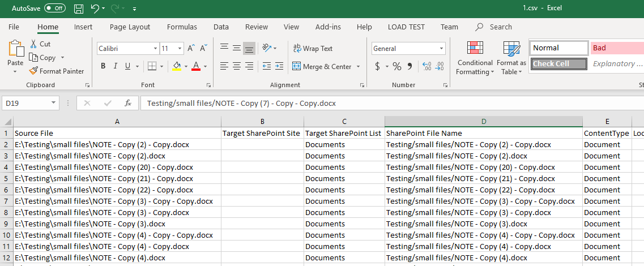This screenshot has width=644, height=266.
Task: Click the Center align icon
Action: 236,66
